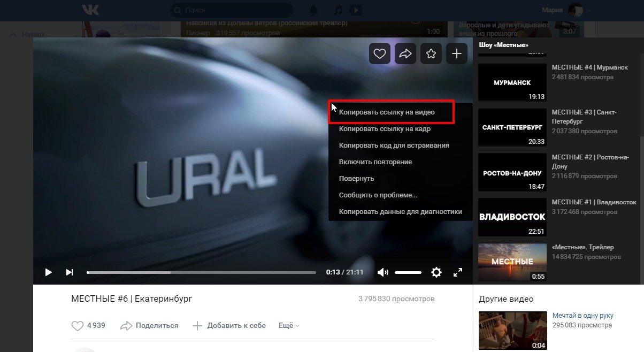This screenshot has height=352, width=644.
Task: Click the Мария profile avatar
Action: click(x=576, y=10)
